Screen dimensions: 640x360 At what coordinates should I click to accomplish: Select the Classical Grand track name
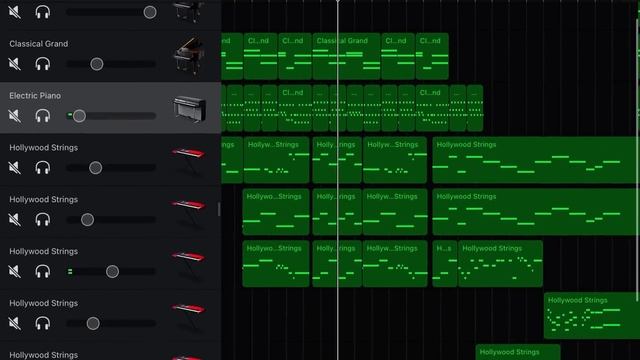(39, 44)
